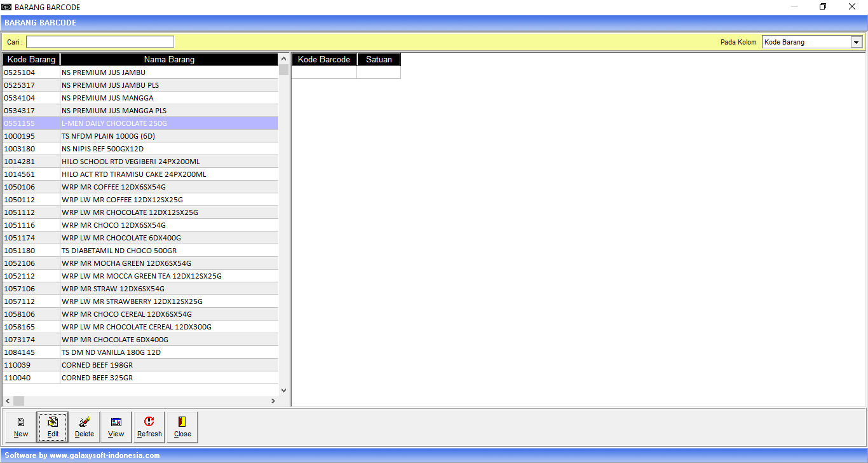Click the horizontal scrollbar right arrow
Image resolution: width=868 pixels, height=463 pixels.
[273, 401]
